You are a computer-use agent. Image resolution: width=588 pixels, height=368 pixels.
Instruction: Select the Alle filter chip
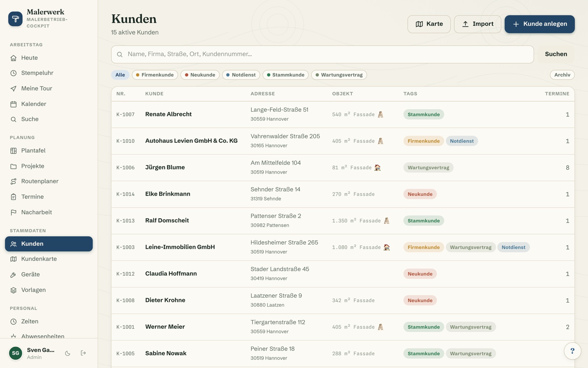coord(120,75)
